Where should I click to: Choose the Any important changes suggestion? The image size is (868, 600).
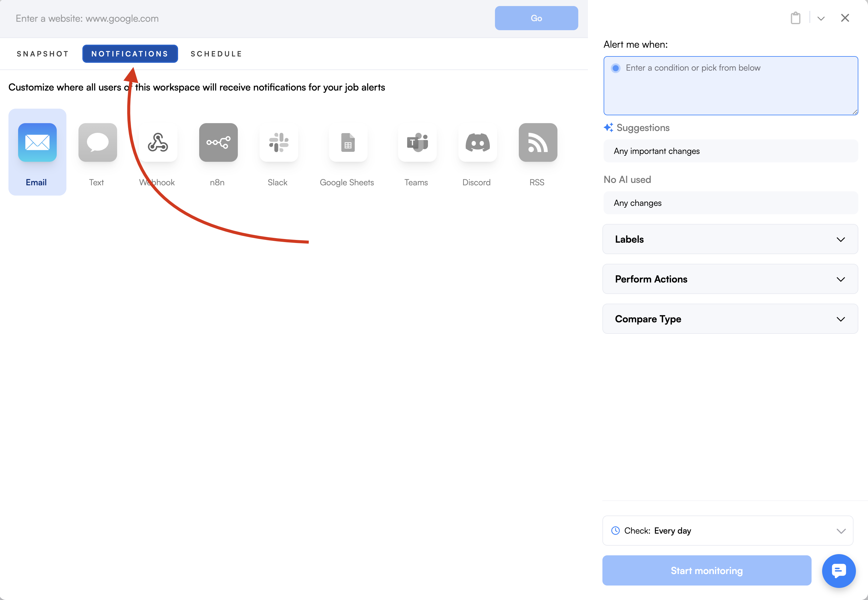[730, 151]
